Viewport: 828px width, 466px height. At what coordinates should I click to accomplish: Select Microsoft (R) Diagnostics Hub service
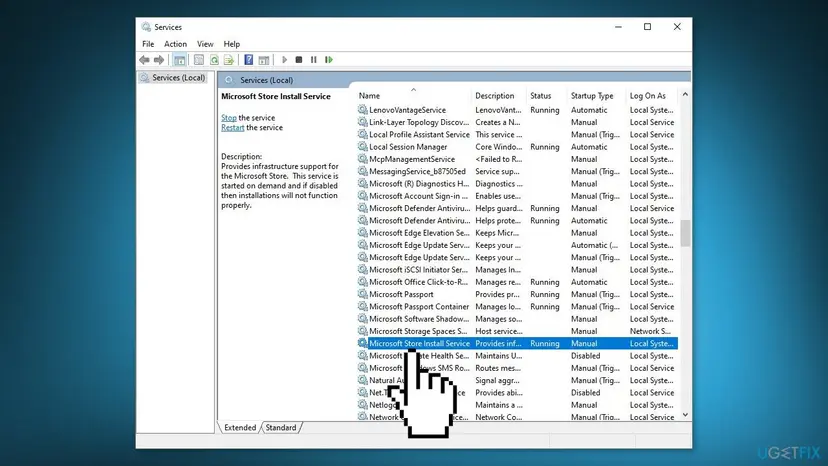tap(518, 184)
